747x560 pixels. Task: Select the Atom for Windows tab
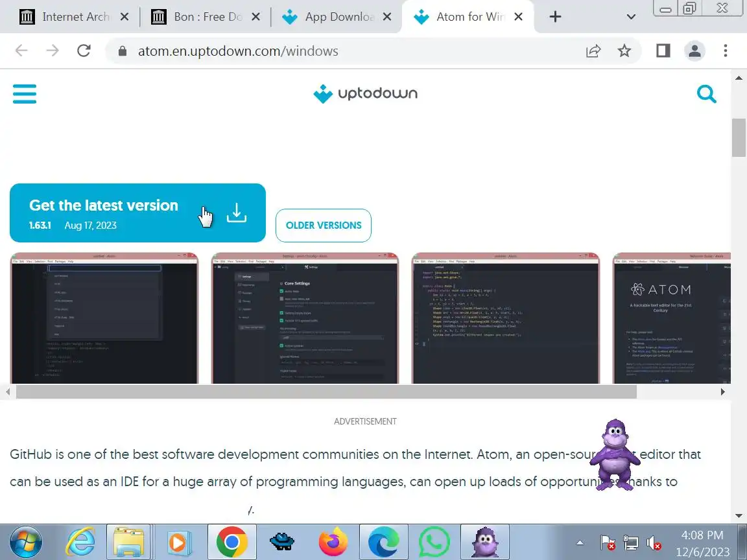(x=467, y=17)
